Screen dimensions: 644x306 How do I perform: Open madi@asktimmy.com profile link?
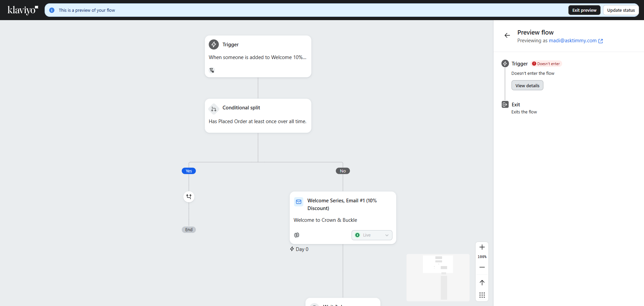click(573, 41)
